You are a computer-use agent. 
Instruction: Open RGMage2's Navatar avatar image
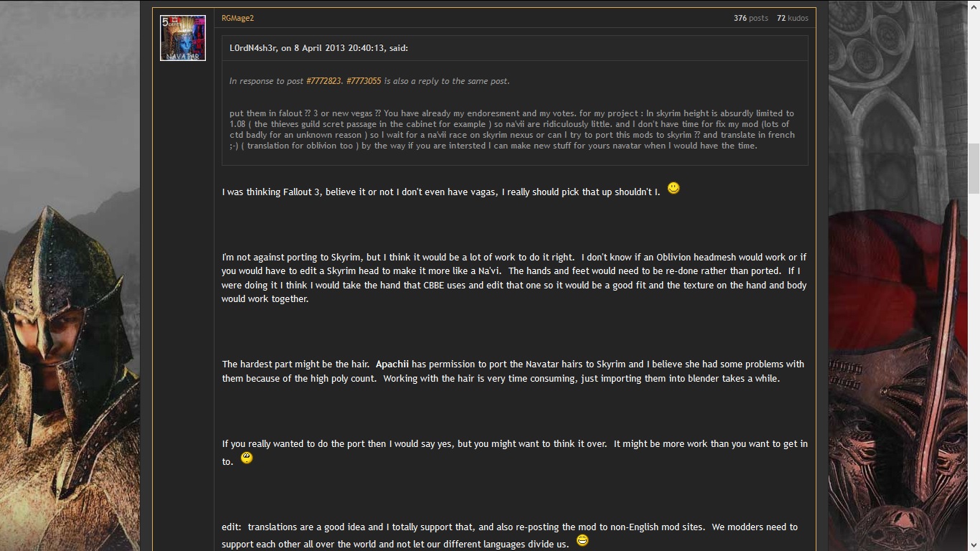pos(183,38)
